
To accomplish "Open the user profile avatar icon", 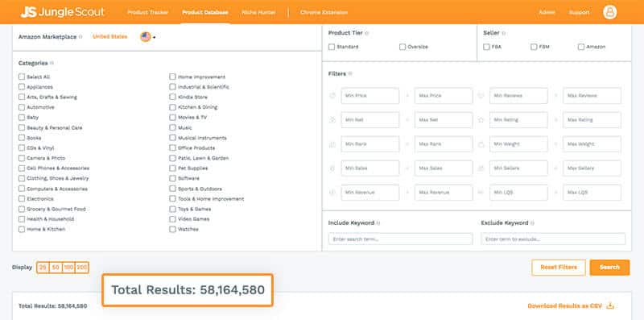I will [610, 12].
